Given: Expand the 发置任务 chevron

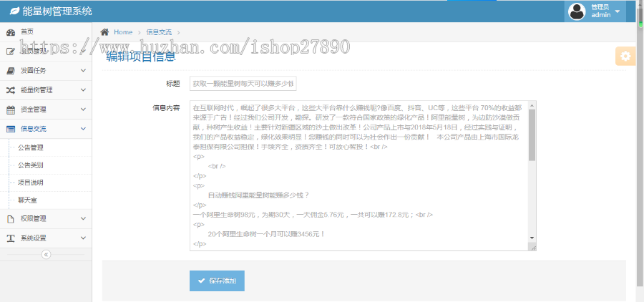Looking at the screenshot, I should 84,71.
